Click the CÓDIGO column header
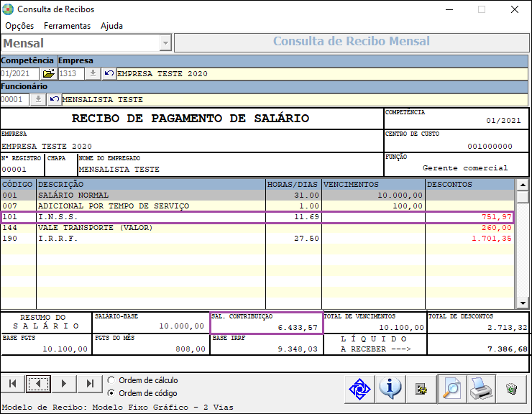The image size is (532, 414). click(18, 184)
